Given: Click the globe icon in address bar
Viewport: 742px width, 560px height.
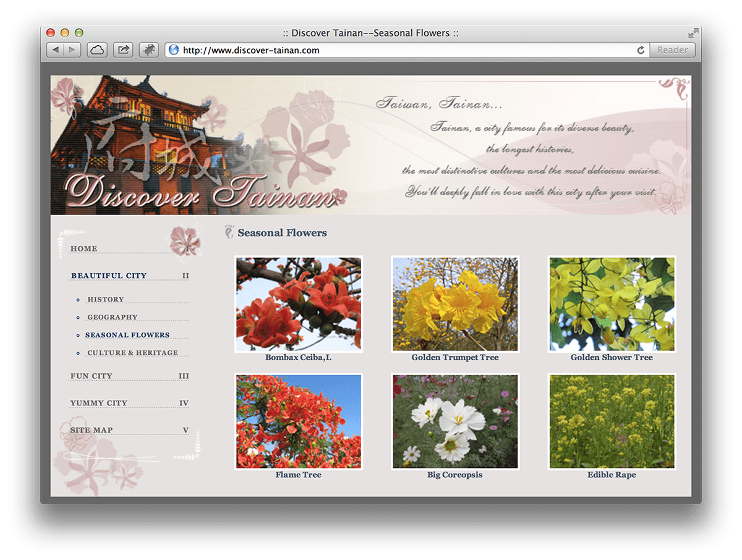Looking at the screenshot, I should click(174, 50).
